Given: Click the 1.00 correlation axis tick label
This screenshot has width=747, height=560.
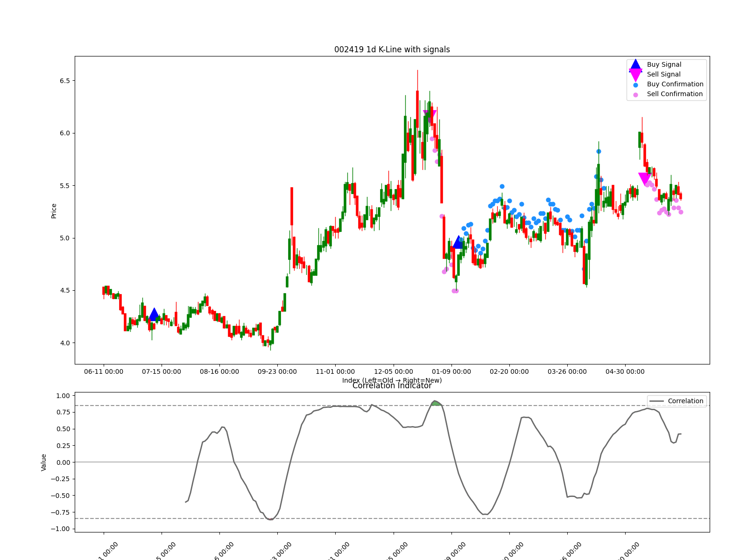Looking at the screenshot, I should click(x=63, y=396).
